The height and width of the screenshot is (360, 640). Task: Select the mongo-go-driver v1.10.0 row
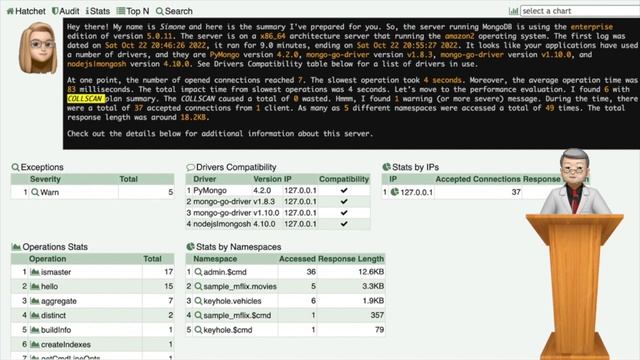tap(278, 213)
